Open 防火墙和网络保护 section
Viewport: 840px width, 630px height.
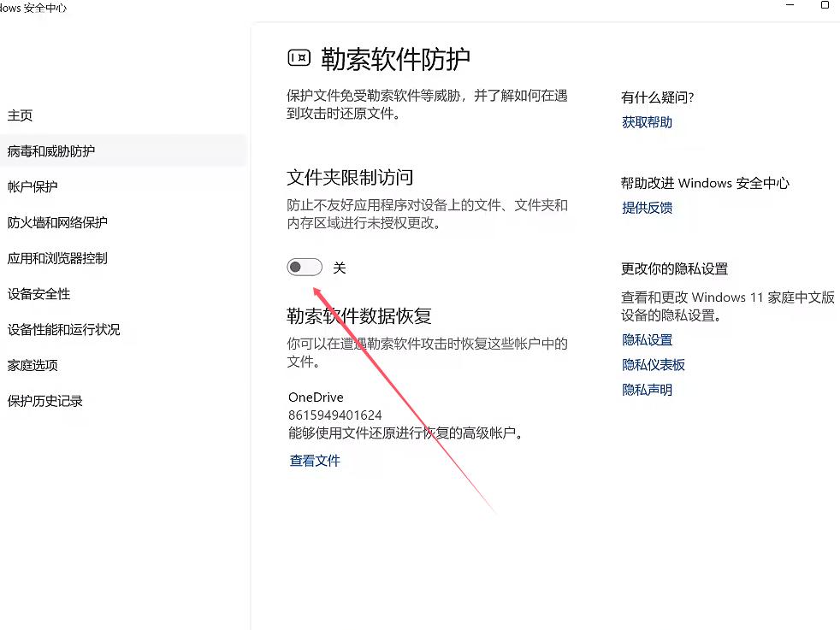pyautogui.click(x=57, y=223)
